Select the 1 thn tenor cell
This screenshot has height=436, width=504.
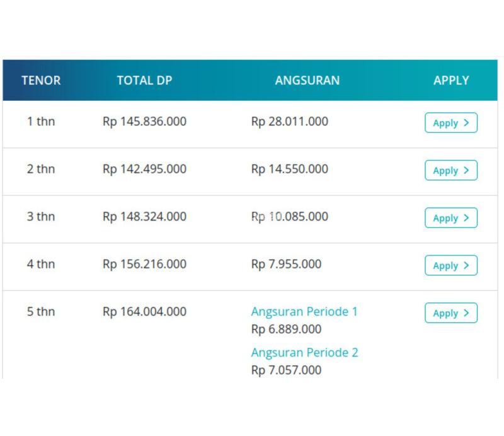(41, 122)
